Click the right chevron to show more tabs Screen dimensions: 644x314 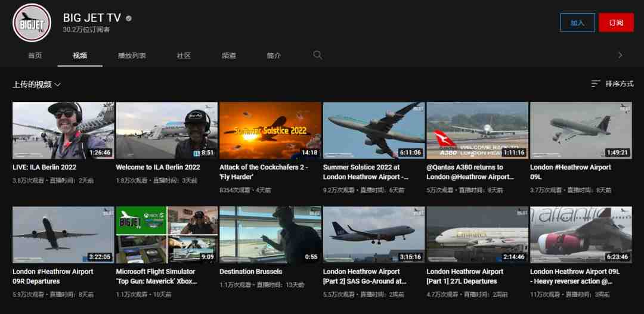[x=620, y=55]
